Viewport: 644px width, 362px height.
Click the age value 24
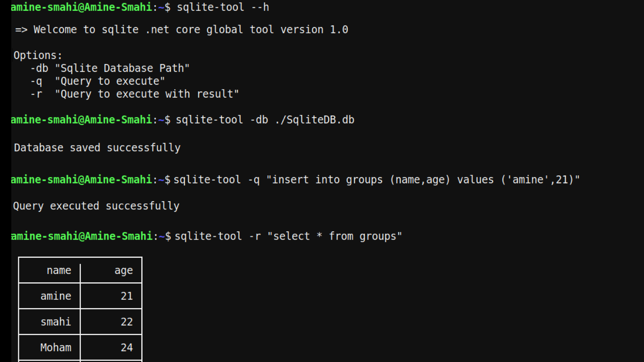coord(127,347)
